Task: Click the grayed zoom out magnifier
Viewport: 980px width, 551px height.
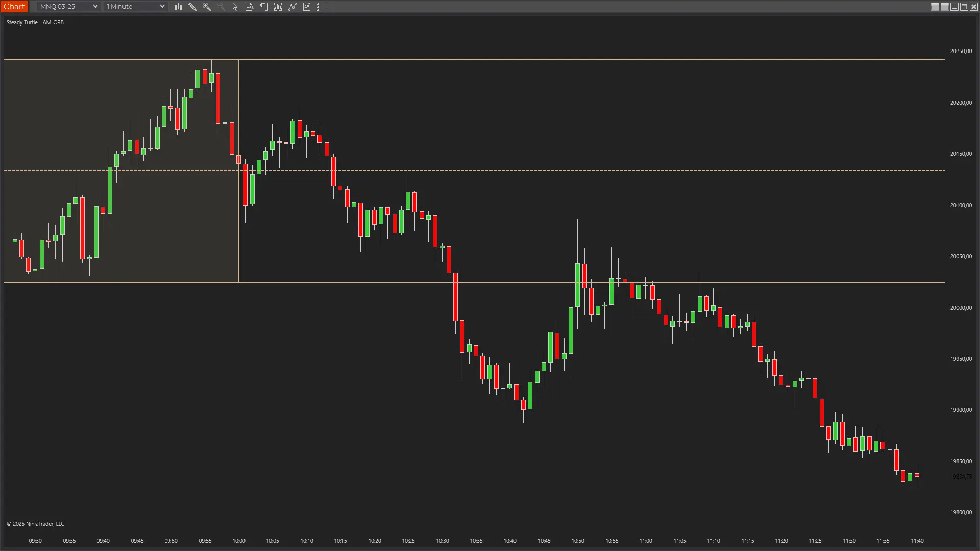Action: pyautogui.click(x=221, y=7)
